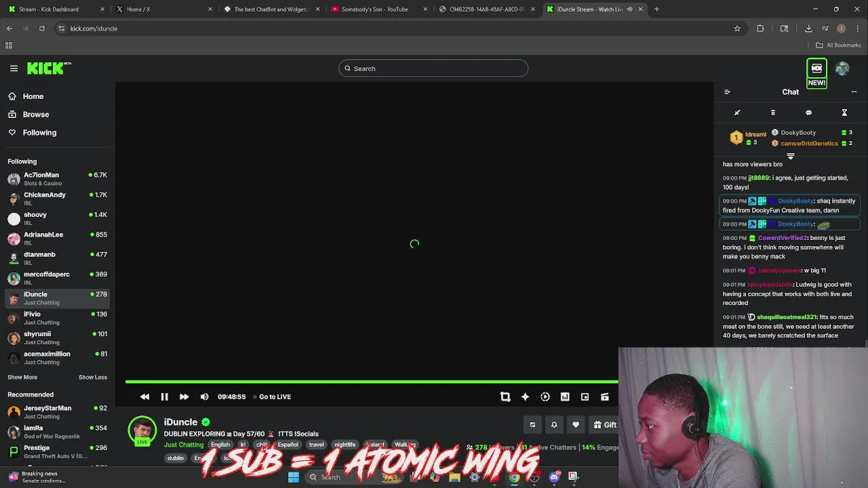Switch to Stream - Kick Dashboard tab
The image size is (868, 488).
56,9
